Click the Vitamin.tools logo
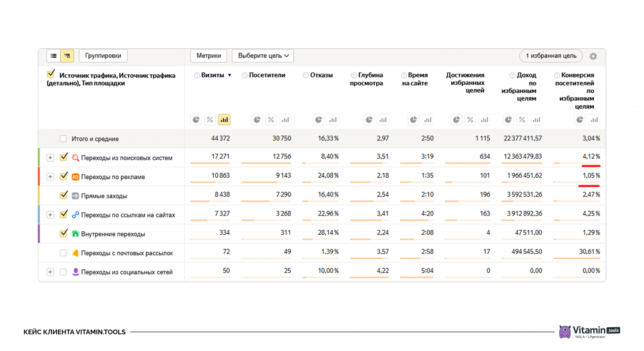The image size is (644, 351). pos(589,332)
